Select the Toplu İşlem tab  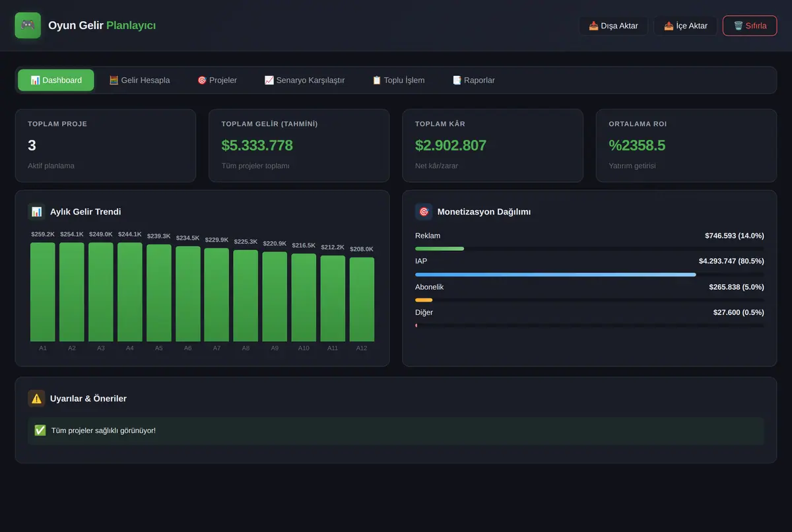pos(398,80)
